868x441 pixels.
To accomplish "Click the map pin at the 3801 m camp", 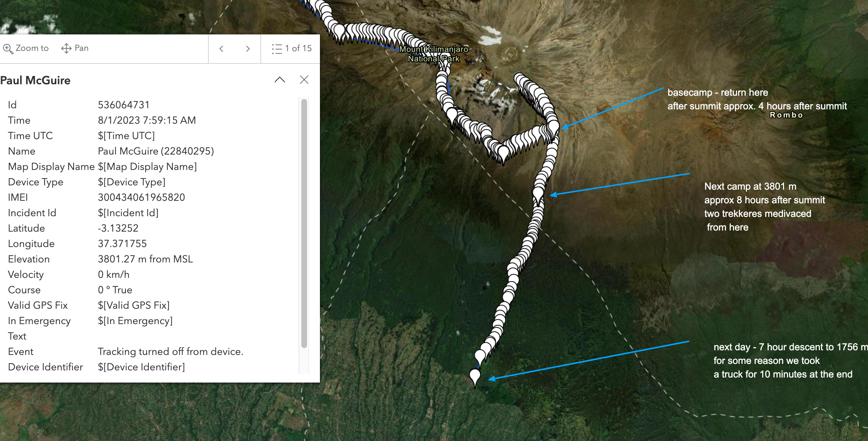I will click(x=538, y=194).
